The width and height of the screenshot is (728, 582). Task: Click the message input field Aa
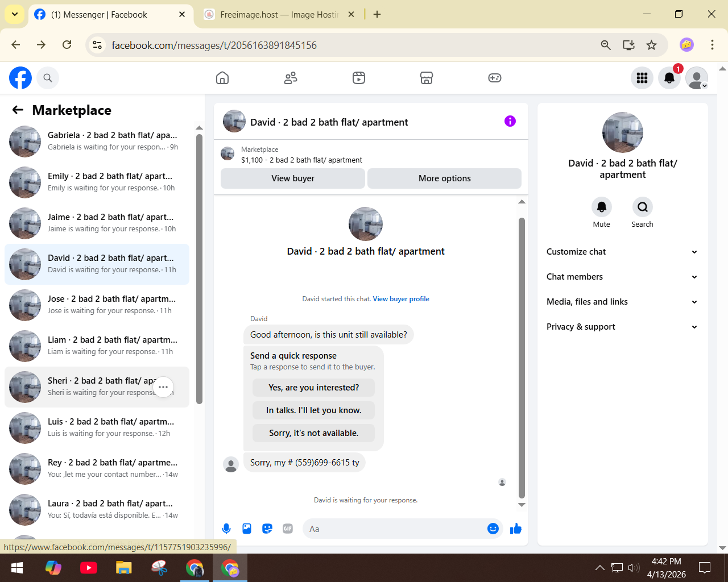(x=394, y=529)
